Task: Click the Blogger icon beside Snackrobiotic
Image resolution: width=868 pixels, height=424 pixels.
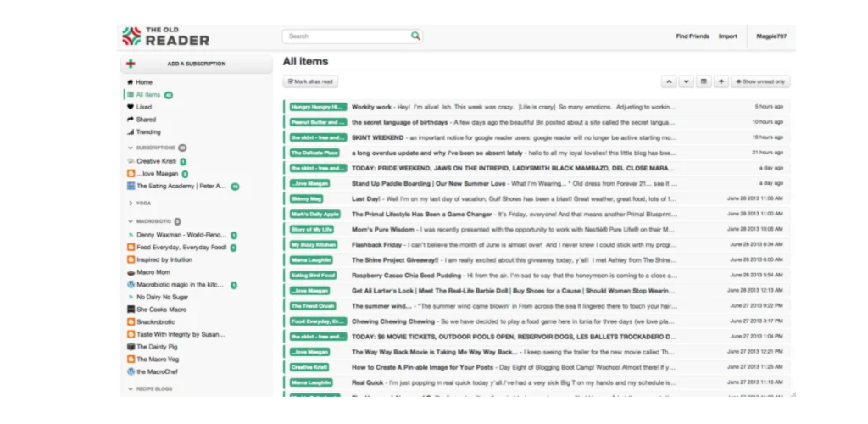Action: (x=131, y=321)
